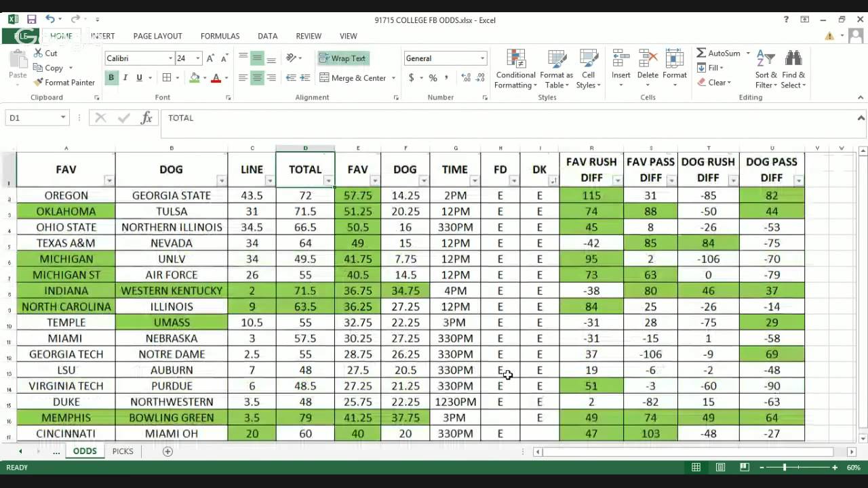The height and width of the screenshot is (488, 868).
Task: Click the Percent Style icon
Action: [433, 78]
